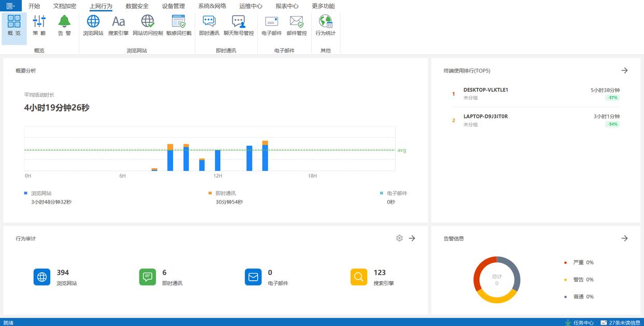Open the application menu dropdown at top-left

(x=10, y=6)
